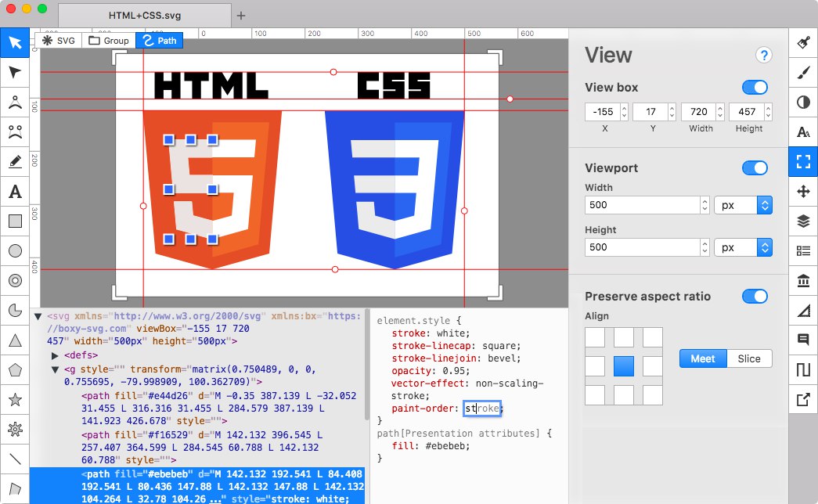Open the View panel icon
The height and width of the screenshot is (504, 818).
803,162
